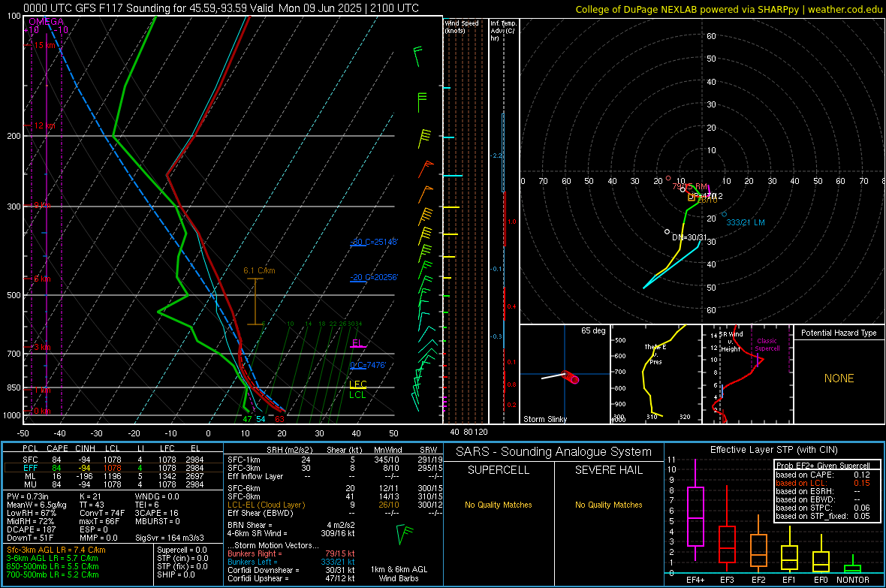This screenshot has width=886, height=588.
Task: Click the SFC-1km shear row label
Action: (244, 460)
